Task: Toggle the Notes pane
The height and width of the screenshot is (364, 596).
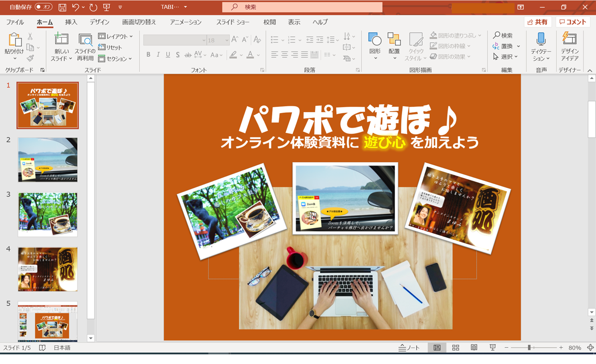Action: (x=409, y=348)
